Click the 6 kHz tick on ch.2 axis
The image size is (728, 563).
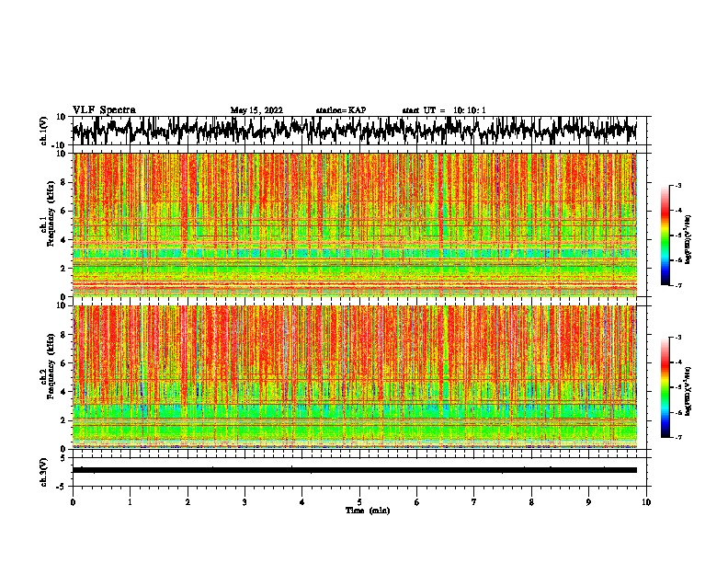click(63, 363)
